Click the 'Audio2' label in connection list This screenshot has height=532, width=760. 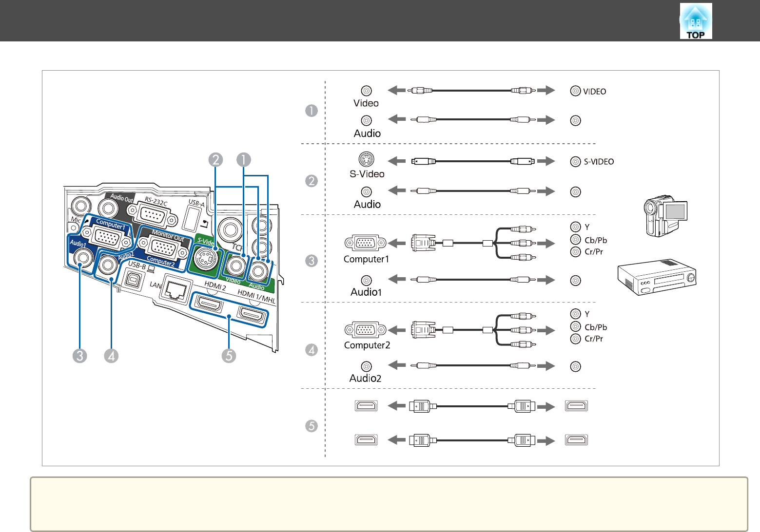[365, 378]
